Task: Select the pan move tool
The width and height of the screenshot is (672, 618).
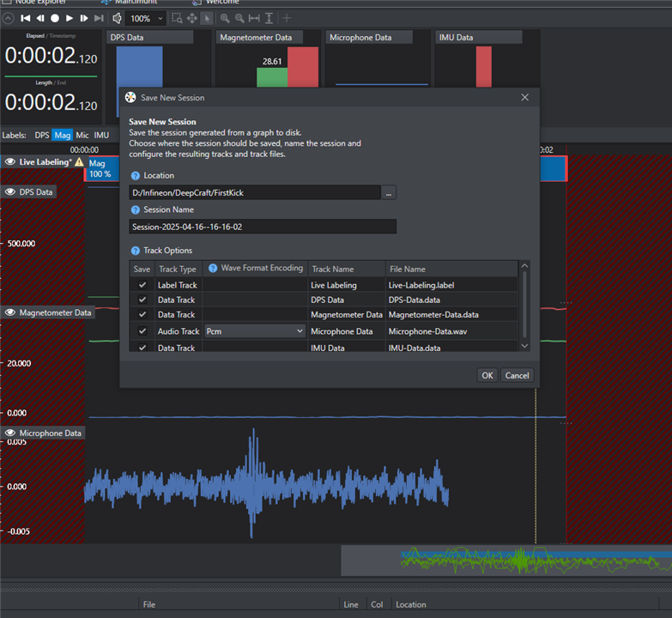Action: tap(191, 18)
